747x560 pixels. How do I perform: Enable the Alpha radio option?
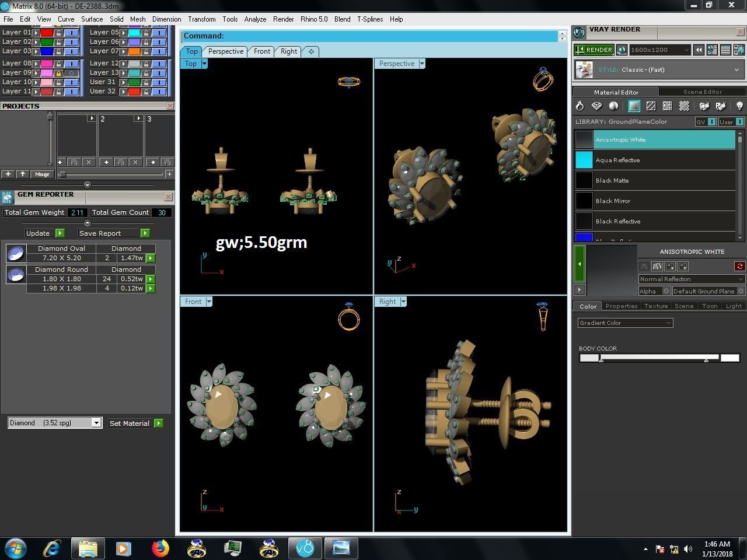pyautogui.click(x=666, y=291)
